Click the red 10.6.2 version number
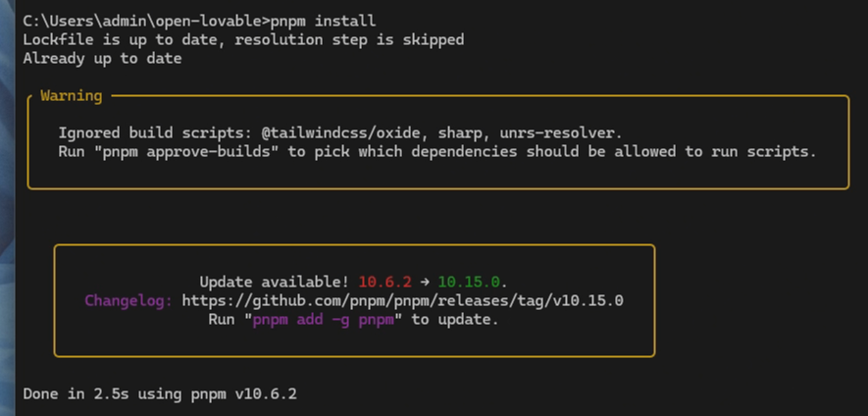Image resolution: width=868 pixels, height=416 pixels. (384, 282)
